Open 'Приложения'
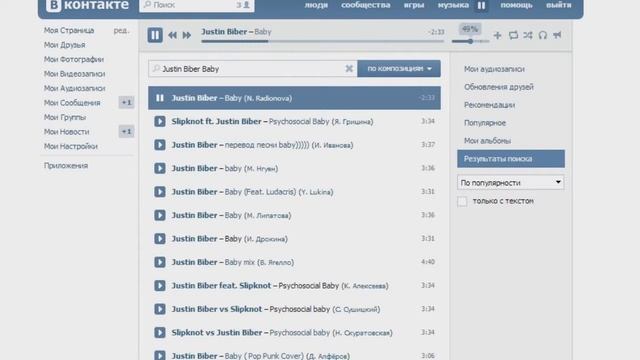The height and width of the screenshot is (360, 640). click(66, 166)
